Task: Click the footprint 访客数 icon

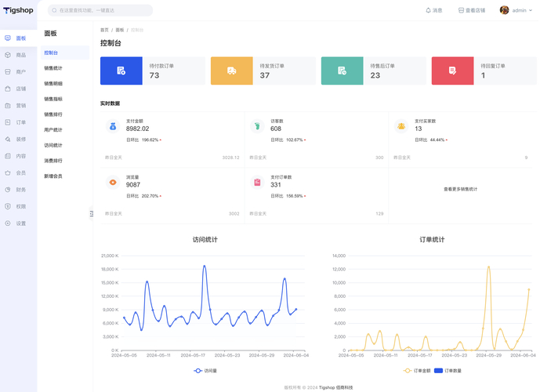Action: (257, 126)
